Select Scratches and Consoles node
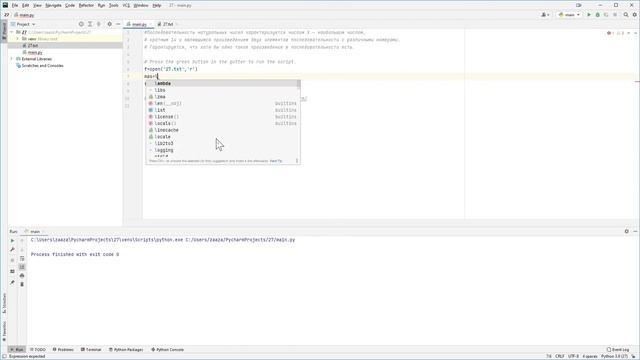 42,65
